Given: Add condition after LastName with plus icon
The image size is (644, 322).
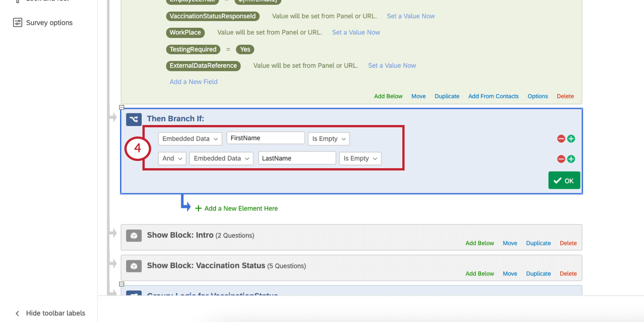Looking at the screenshot, I should pyautogui.click(x=571, y=159).
